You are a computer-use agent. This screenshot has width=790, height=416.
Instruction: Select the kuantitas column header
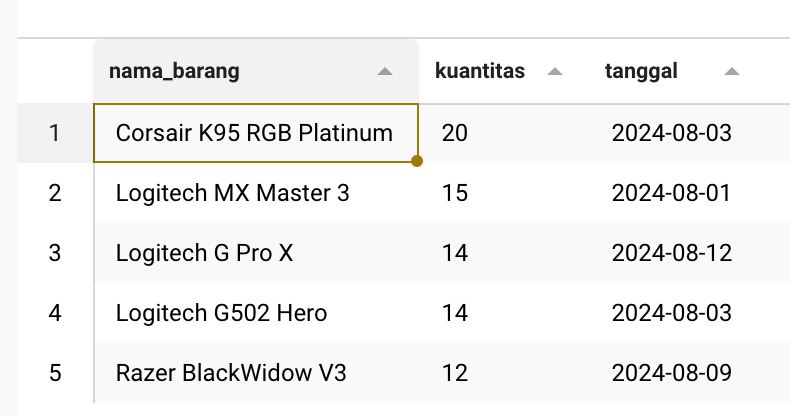[480, 71]
